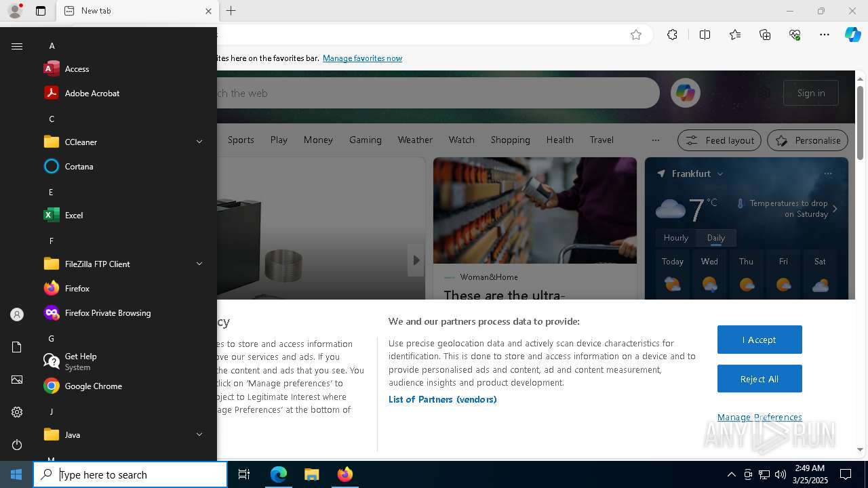Select the Gaming feed tab
This screenshot has height=488, width=868.
click(366, 140)
